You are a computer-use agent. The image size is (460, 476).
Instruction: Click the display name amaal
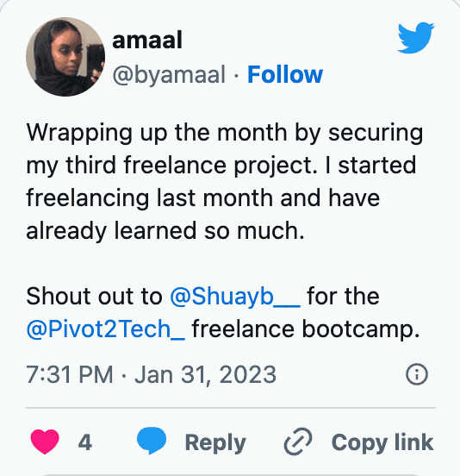click(x=147, y=40)
